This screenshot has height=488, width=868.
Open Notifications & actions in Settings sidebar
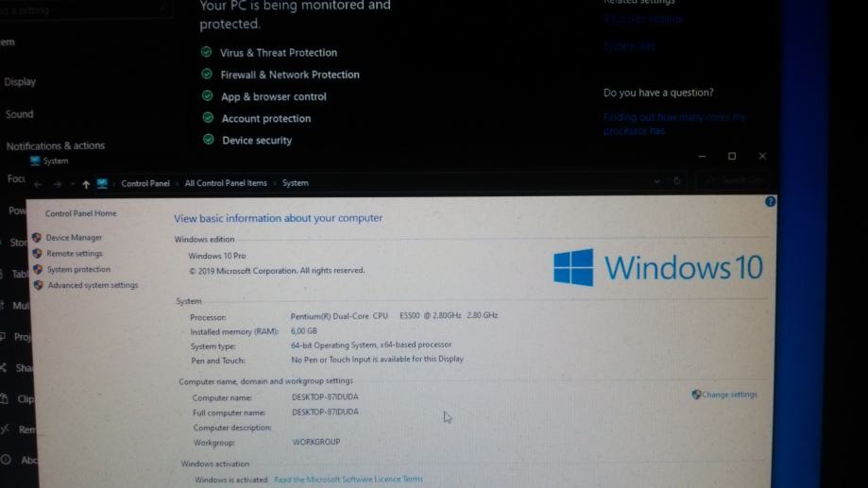56,146
